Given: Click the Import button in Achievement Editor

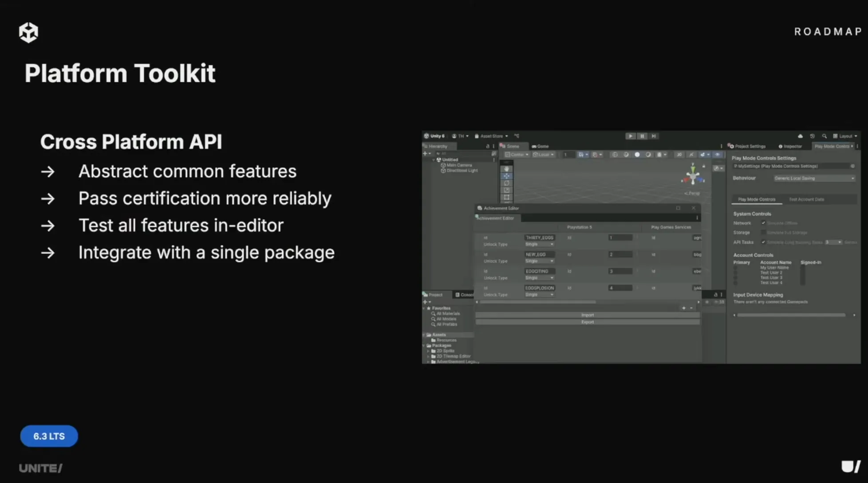Looking at the screenshot, I should [587, 315].
